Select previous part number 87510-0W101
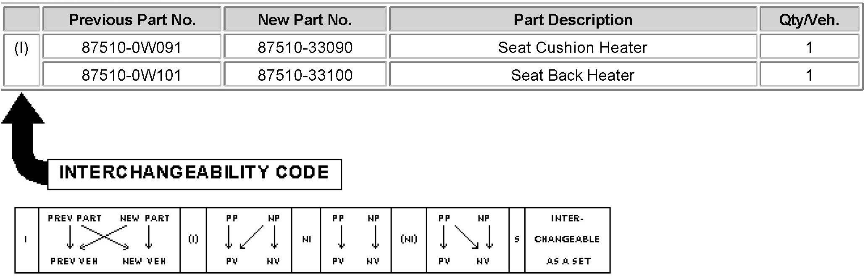Image resolution: width=868 pixels, height=279 pixels. click(x=132, y=75)
